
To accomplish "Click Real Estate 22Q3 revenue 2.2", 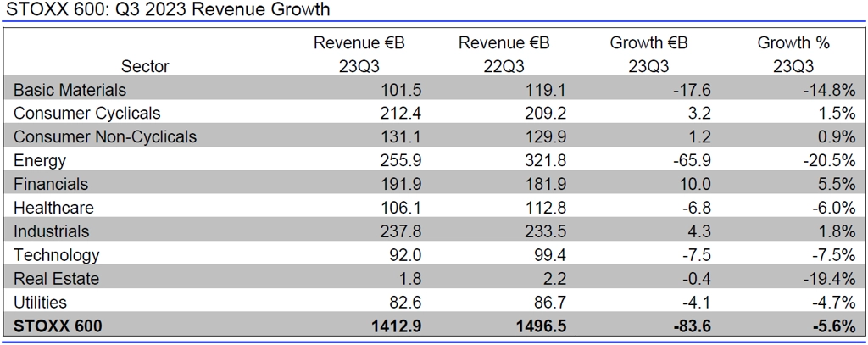I will (x=554, y=278).
